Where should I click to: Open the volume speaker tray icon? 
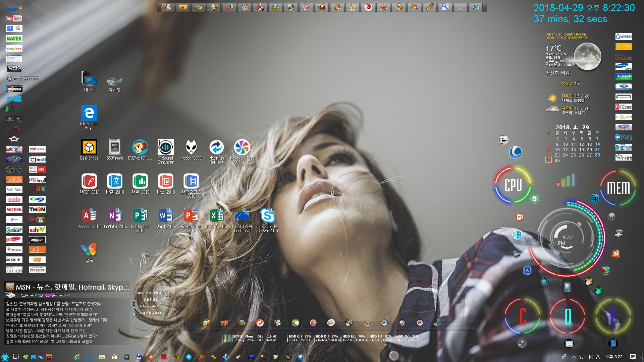pyautogui.click(x=590, y=357)
